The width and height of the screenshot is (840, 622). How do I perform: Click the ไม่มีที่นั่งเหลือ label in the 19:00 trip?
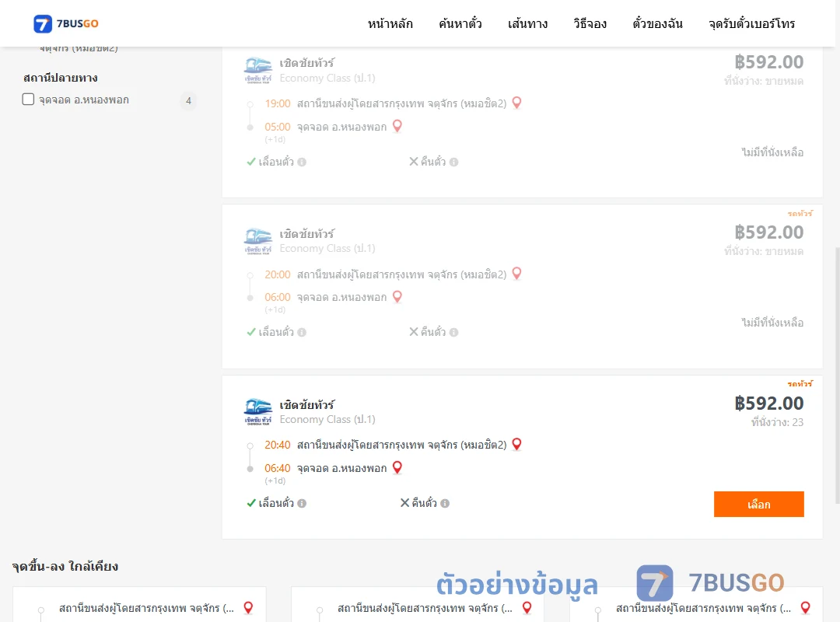point(772,152)
